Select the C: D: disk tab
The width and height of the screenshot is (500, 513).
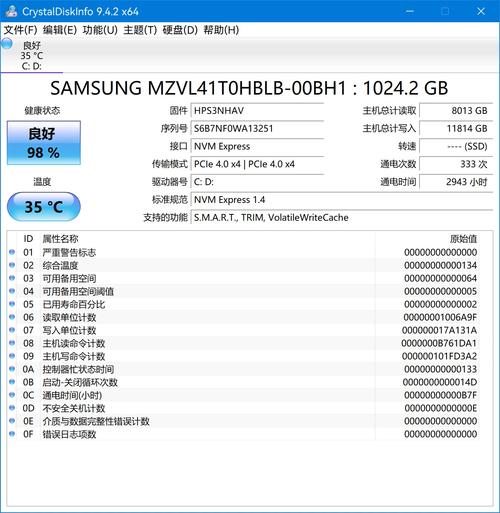tap(32, 55)
